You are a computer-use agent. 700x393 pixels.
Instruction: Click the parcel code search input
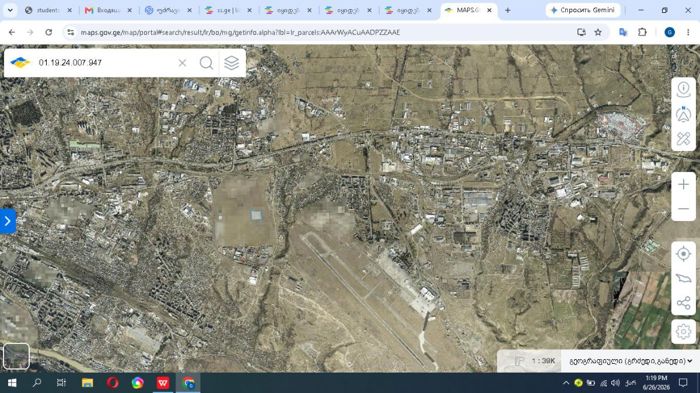click(105, 63)
